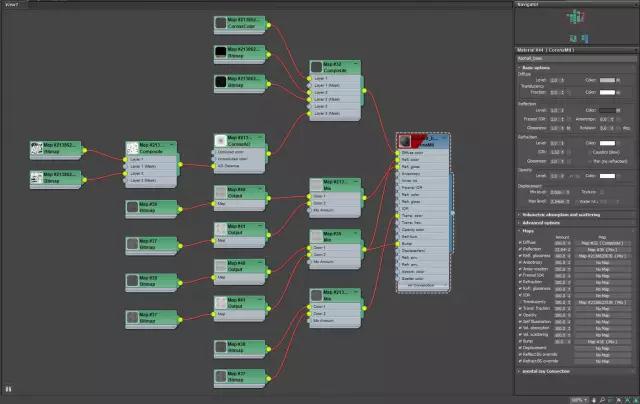640x404 pixels.
Task: Open the 100% zoom level dropdown
Action: [x=579, y=400]
